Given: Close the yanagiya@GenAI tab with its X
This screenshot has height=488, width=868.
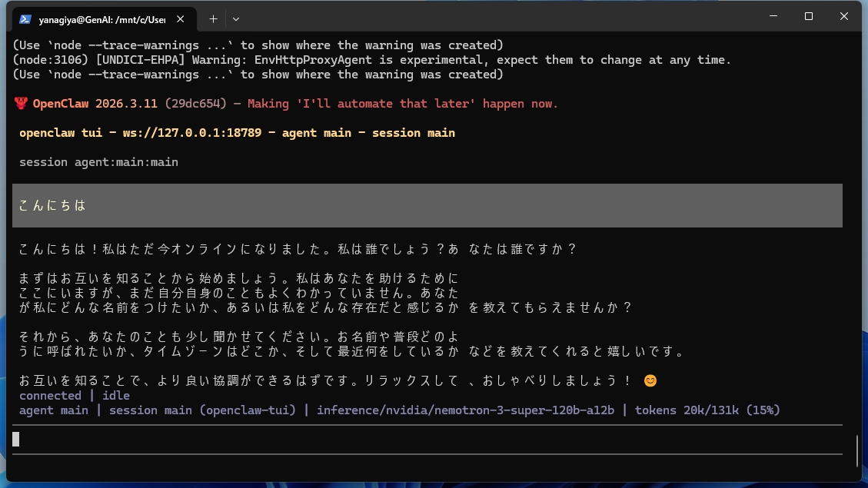Looking at the screenshot, I should pos(181,18).
